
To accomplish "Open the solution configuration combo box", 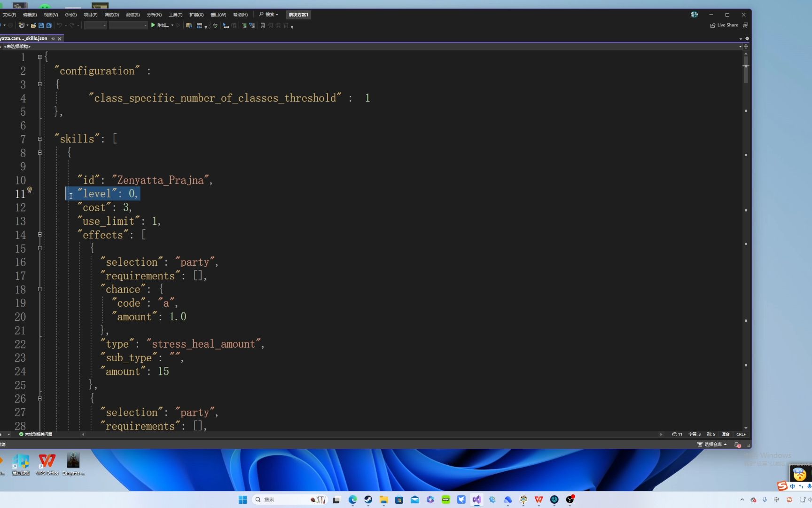I will point(95,25).
